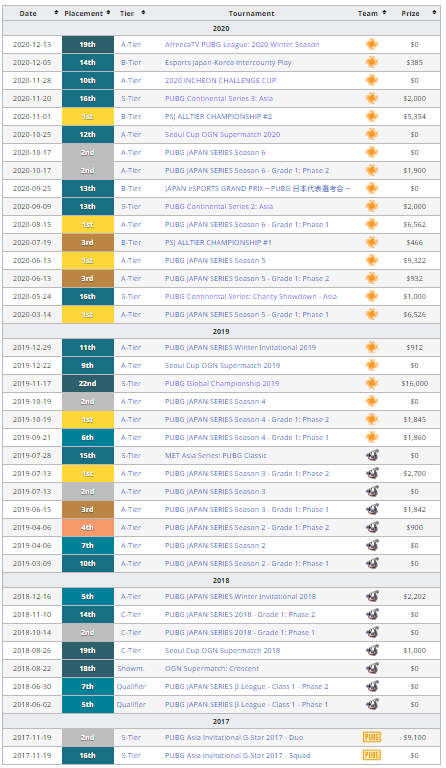Click team logo in OGN Supermatch: Crescent row
This screenshot has width=446, height=768.
coord(372,669)
